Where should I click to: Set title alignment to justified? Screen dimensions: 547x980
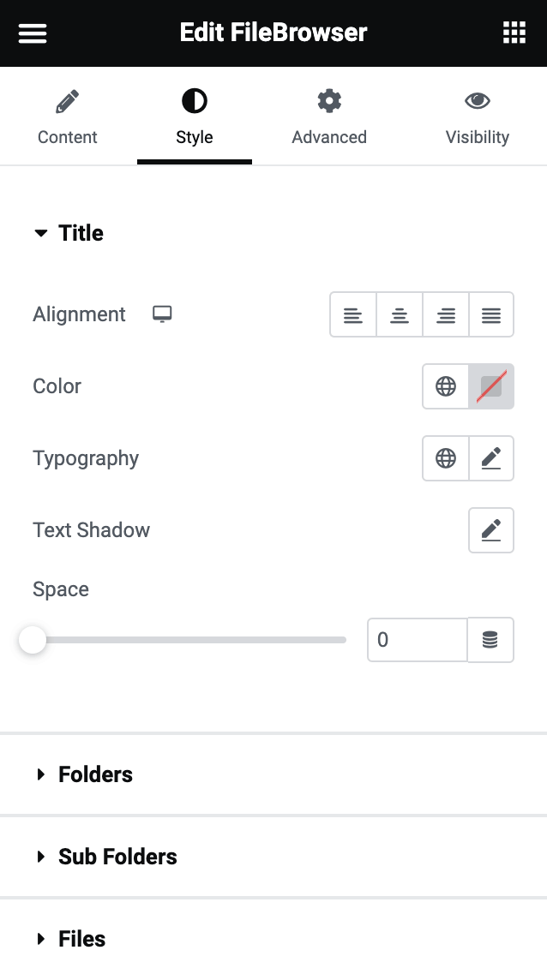coord(491,315)
